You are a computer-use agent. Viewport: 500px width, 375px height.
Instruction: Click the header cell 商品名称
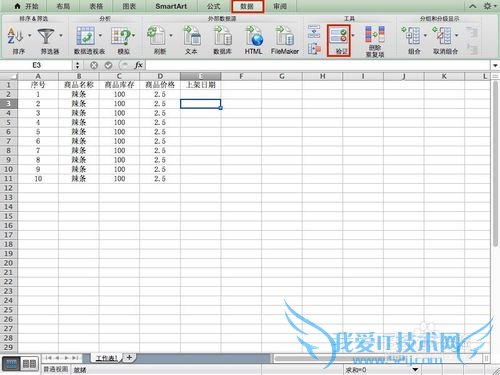pyautogui.click(x=79, y=85)
